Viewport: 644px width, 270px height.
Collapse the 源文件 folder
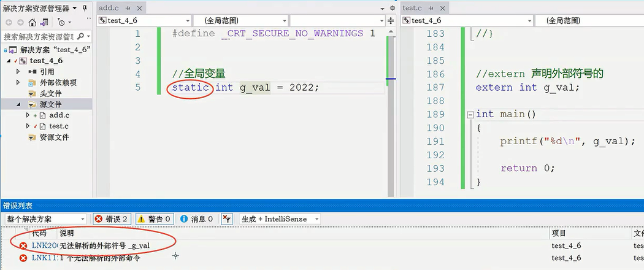click(x=18, y=104)
